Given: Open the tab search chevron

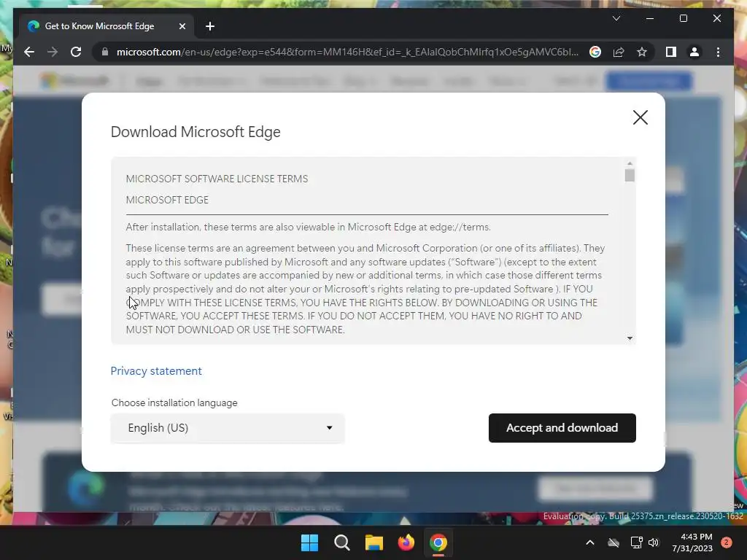Looking at the screenshot, I should click(616, 18).
